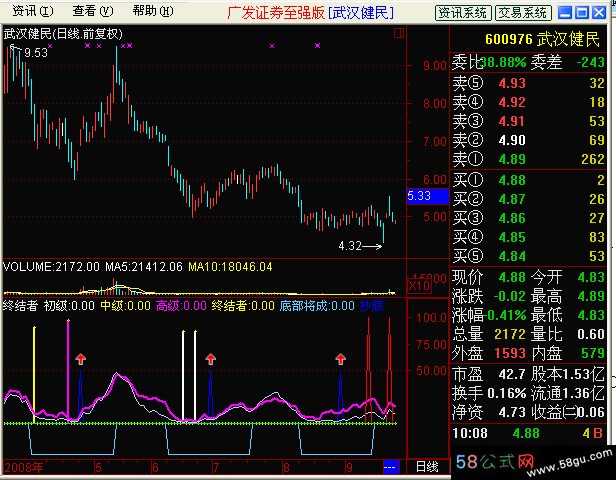The height and width of the screenshot is (480, 616).
Task: Click second red up-arrow signal in indicator
Action: 211,359
